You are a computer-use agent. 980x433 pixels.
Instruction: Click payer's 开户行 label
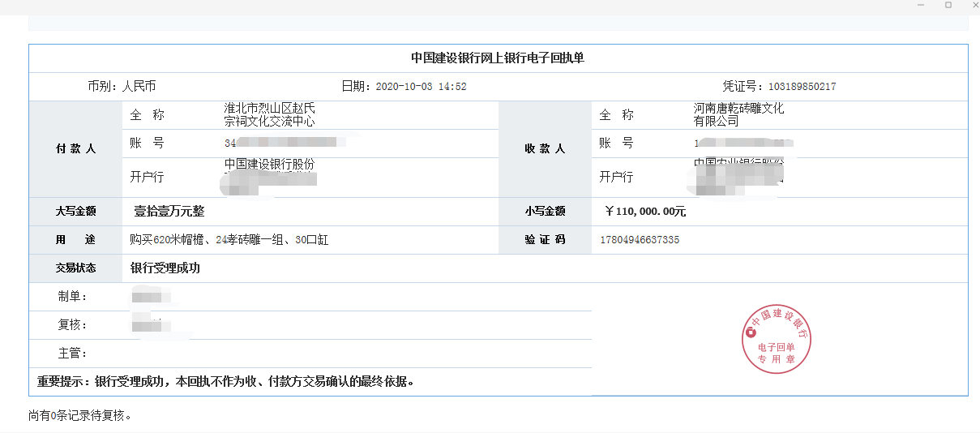[x=147, y=177]
